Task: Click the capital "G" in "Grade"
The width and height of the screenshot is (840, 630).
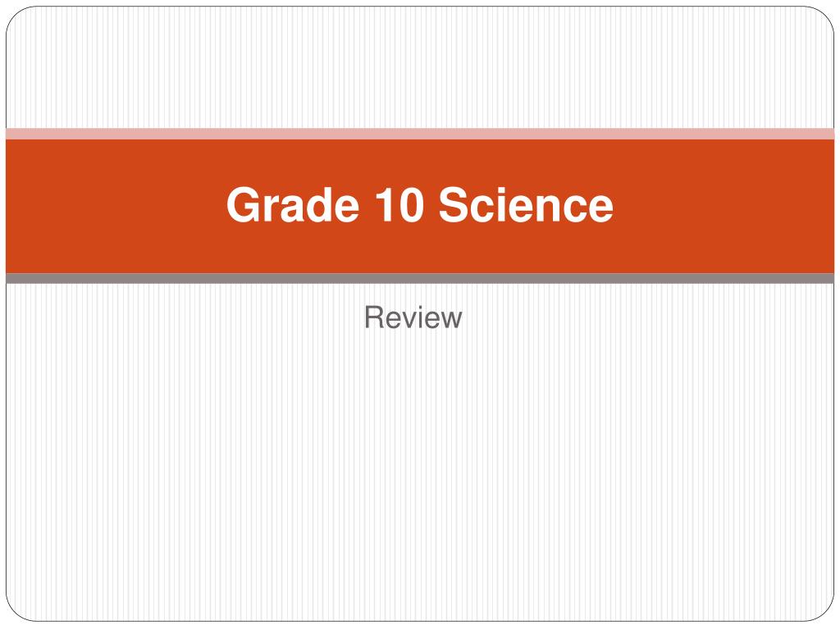Action: pos(244,204)
